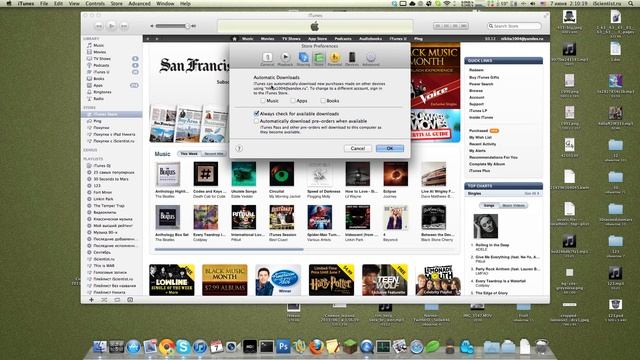Uncheck Always check for available downloads

coord(256,113)
